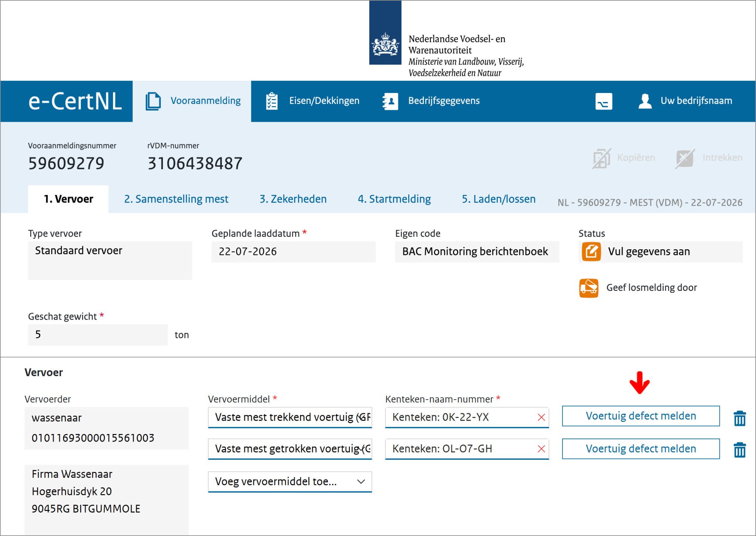
Task: Click the Eisen/Dekkingen checklist icon
Action: pos(271,101)
